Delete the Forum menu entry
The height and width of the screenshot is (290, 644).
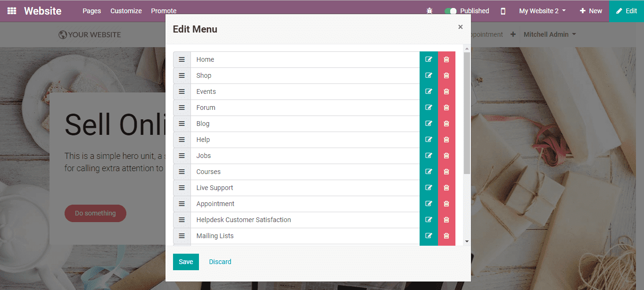click(446, 108)
